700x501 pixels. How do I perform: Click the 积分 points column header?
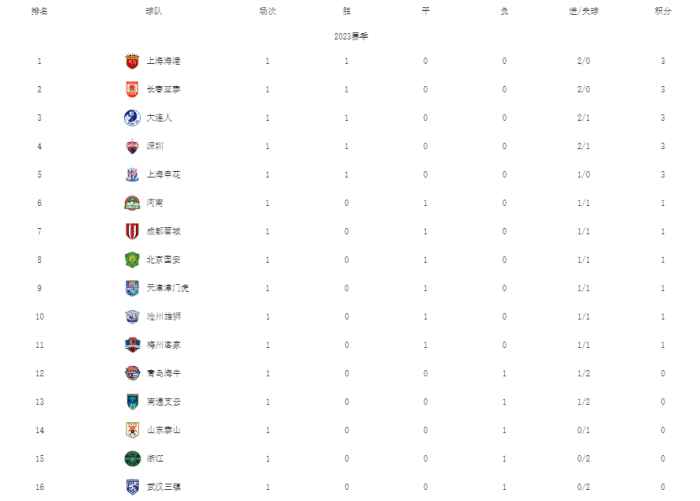[x=663, y=11]
